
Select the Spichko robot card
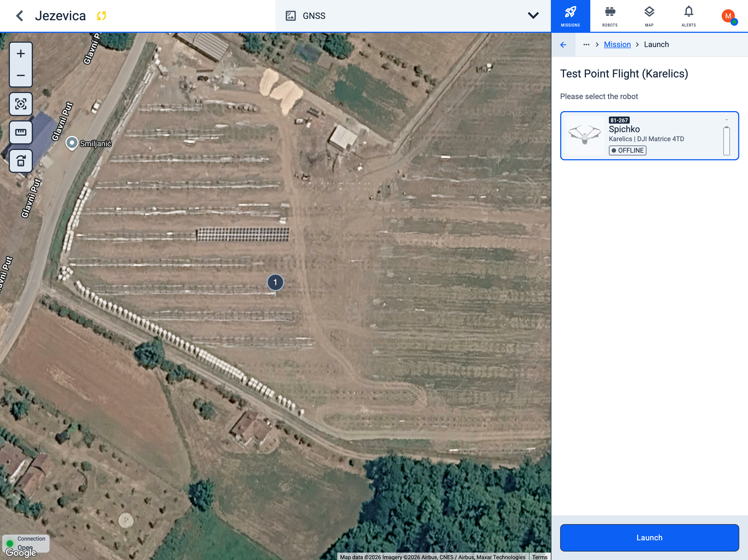pos(649,135)
